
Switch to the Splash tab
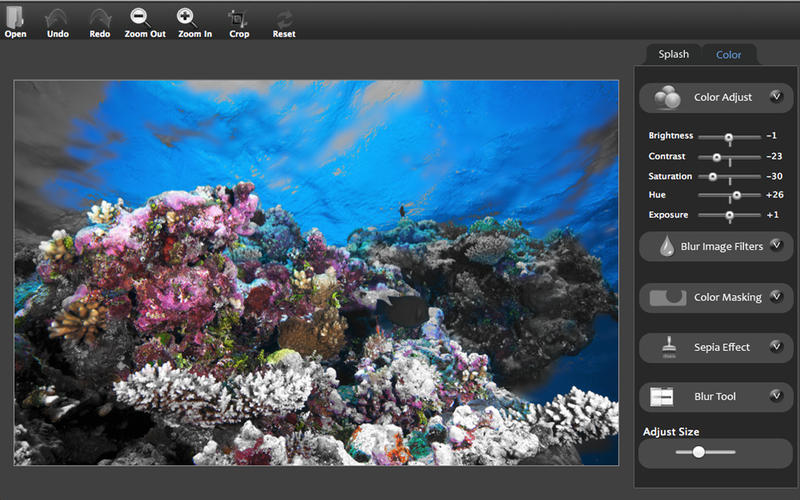[673, 54]
